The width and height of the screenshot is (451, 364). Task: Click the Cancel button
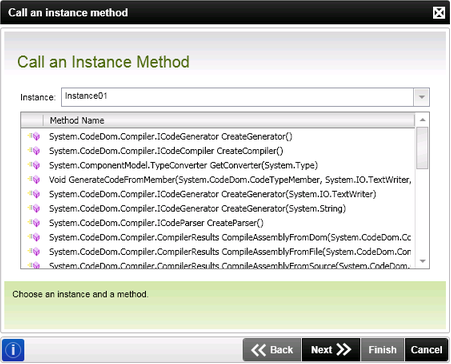coord(426,350)
